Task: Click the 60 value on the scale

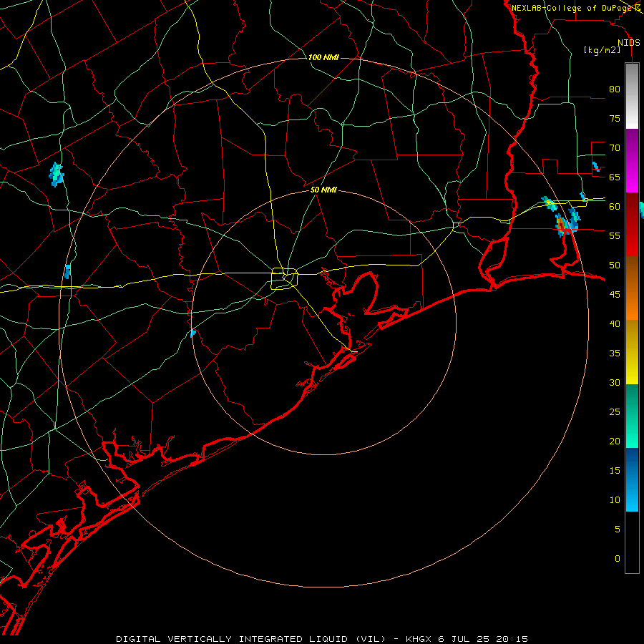Action: pyautogui.click(x=615, y=206)
